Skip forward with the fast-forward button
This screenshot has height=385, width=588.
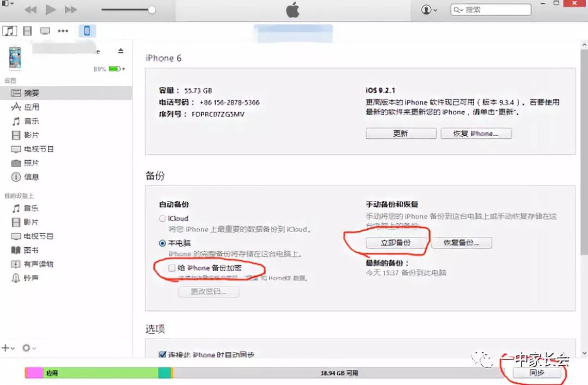[x=70, y=10]
